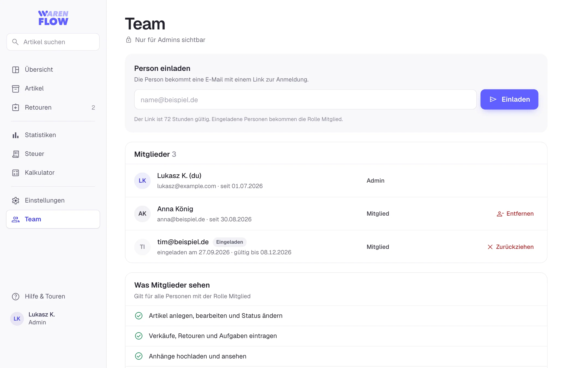Open the Kalkulator
The image size is (588, 368).
tap(53, 173)
